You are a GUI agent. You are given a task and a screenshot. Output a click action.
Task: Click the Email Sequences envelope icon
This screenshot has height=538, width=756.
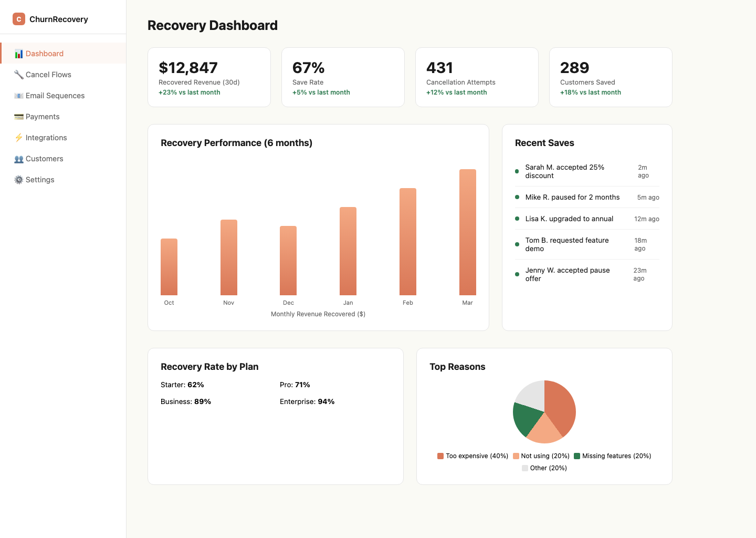click(x=18, y=96)
